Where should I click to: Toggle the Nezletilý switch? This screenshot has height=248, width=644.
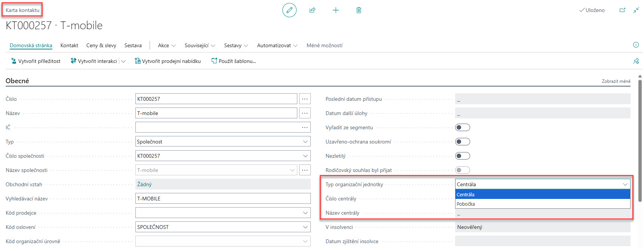(463, 156)
